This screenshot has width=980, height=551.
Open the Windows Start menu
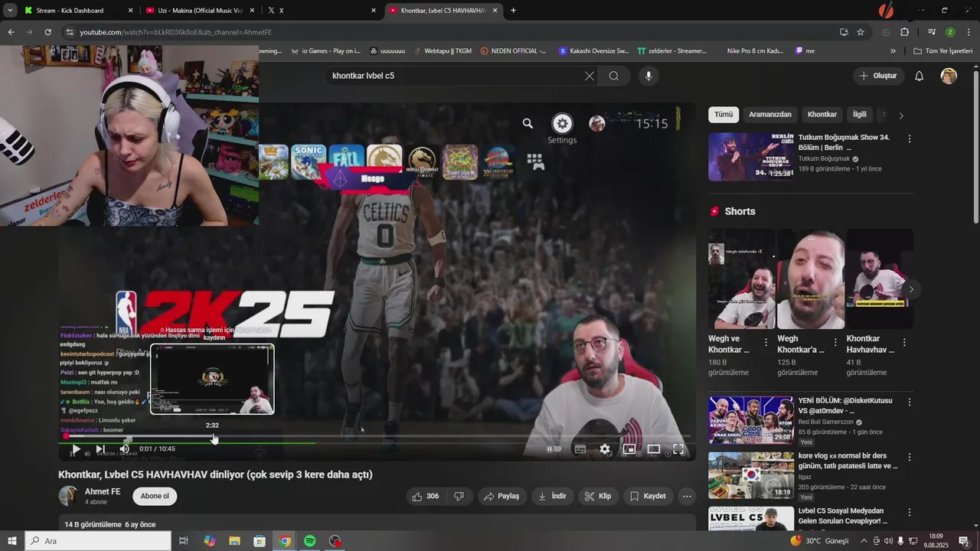tap(11, 541)
